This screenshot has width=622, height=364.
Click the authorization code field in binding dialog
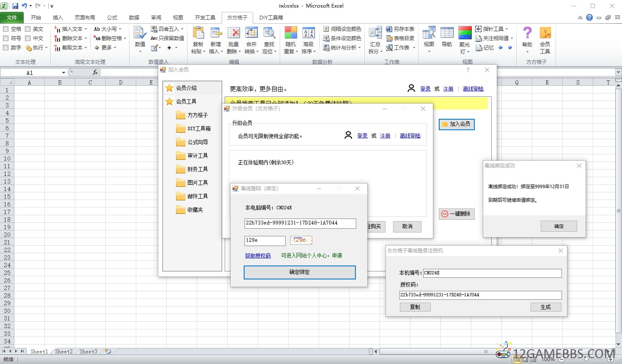pyautogui.click(x=300, y=223)
